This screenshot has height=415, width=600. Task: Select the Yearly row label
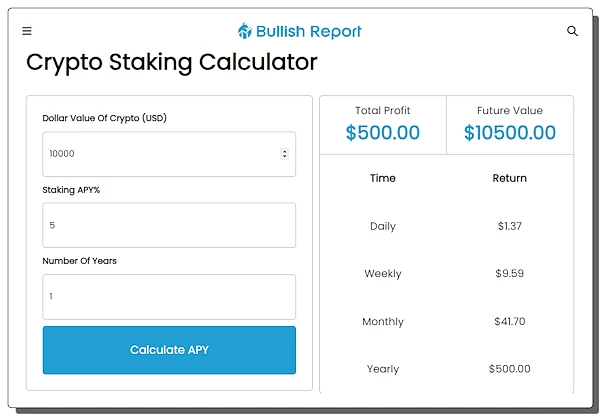point(382,369)
